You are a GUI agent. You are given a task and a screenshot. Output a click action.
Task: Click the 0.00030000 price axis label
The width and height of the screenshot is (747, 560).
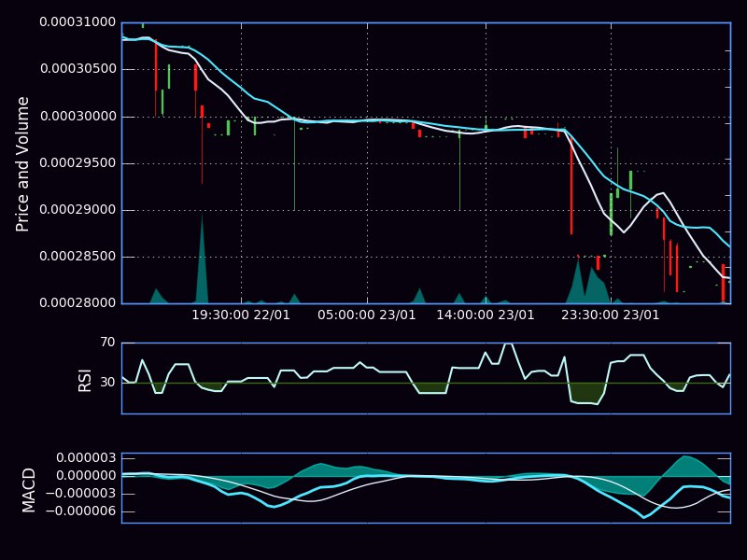tap(78, 116)
